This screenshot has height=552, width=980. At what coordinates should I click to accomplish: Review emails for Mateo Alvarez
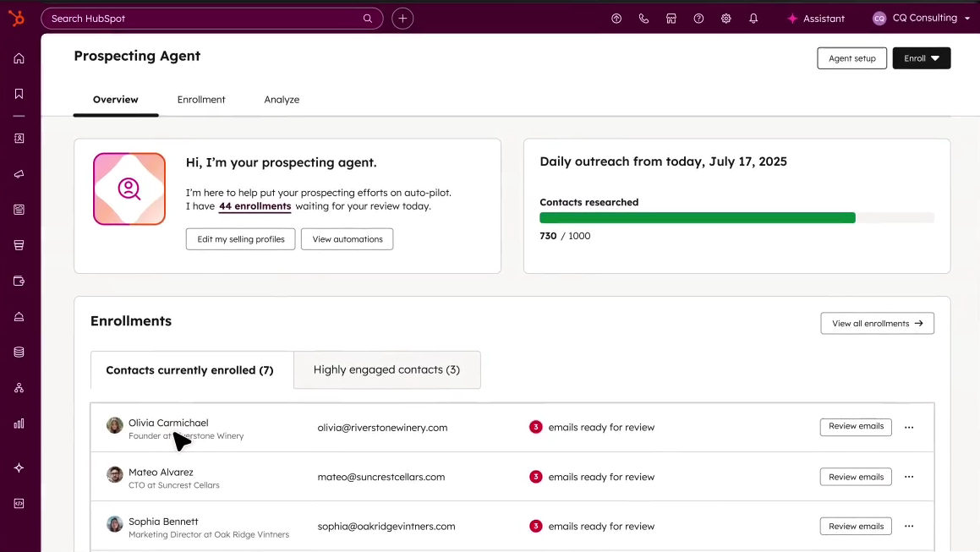856,477
